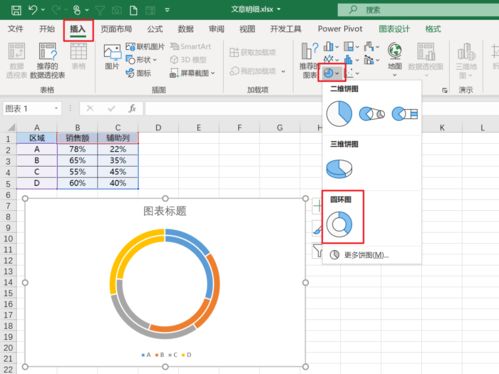Click the fx insert function icon
Viewport: 499px width, 374px height.
pos(132,109)
